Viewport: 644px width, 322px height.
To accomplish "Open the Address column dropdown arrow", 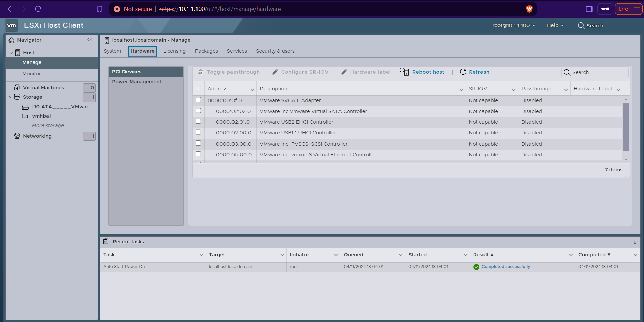I will (x=252, y=90).
